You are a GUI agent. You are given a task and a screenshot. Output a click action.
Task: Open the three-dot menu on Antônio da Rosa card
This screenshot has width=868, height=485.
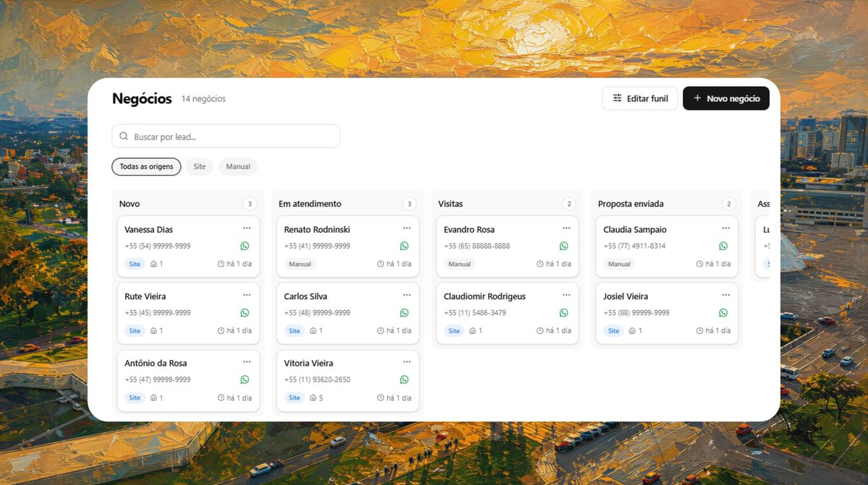[247, 361]
